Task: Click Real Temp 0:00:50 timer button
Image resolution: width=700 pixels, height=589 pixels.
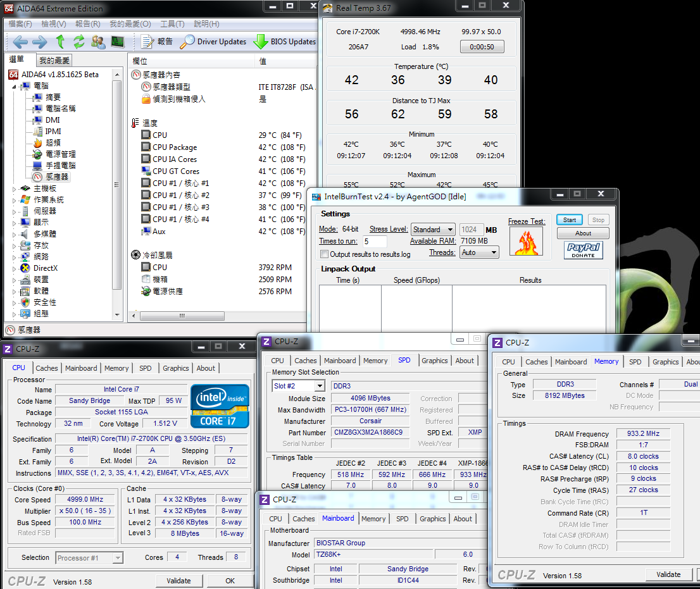Action: pyautogui.click(x=482, y=47)
